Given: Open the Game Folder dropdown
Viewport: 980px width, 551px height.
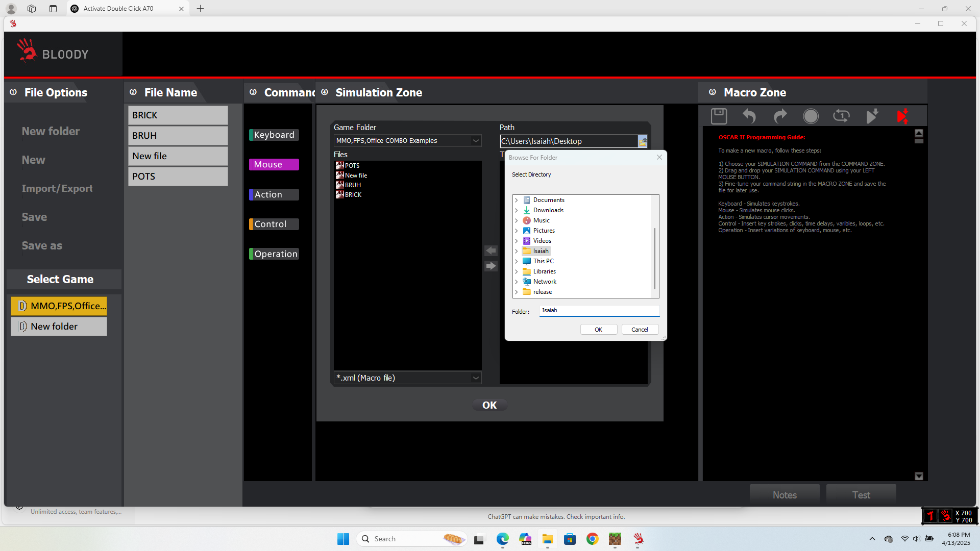Looking at the screenshot, I should [x=476, y=141].
